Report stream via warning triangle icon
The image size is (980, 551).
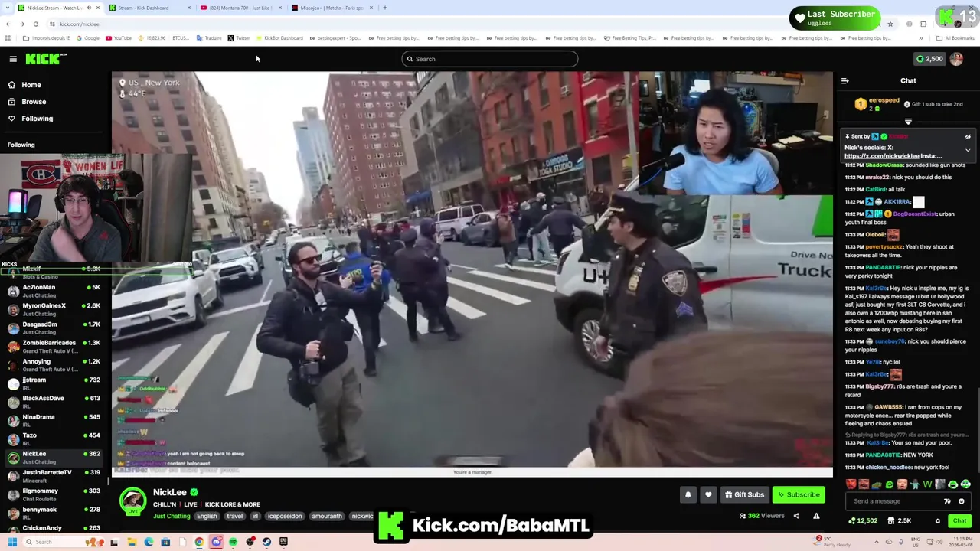pyautogui.click(x=816, y=516)
